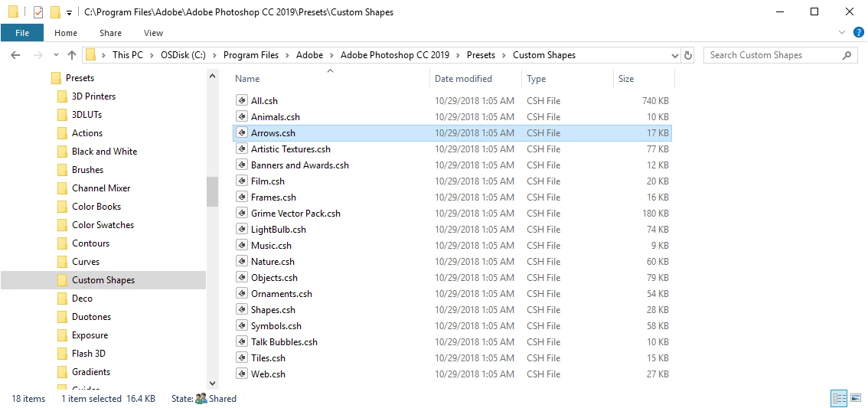Go back with the Back arrow
Viewport: 868px width, 408px height.
click(x=15, y=55)
